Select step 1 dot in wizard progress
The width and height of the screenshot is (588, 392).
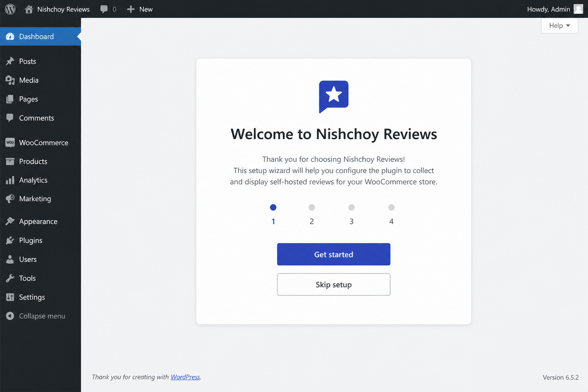[273, 207]
